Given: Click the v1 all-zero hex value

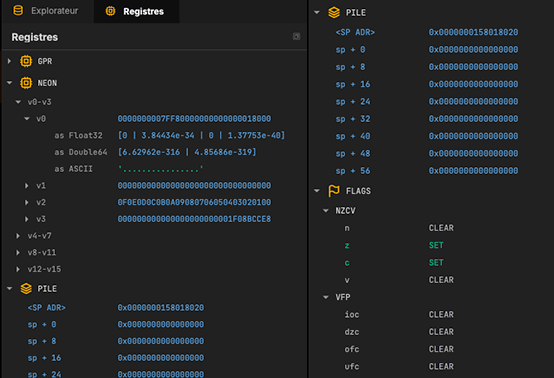Looking at the screenshot, I should pos(194,185).
